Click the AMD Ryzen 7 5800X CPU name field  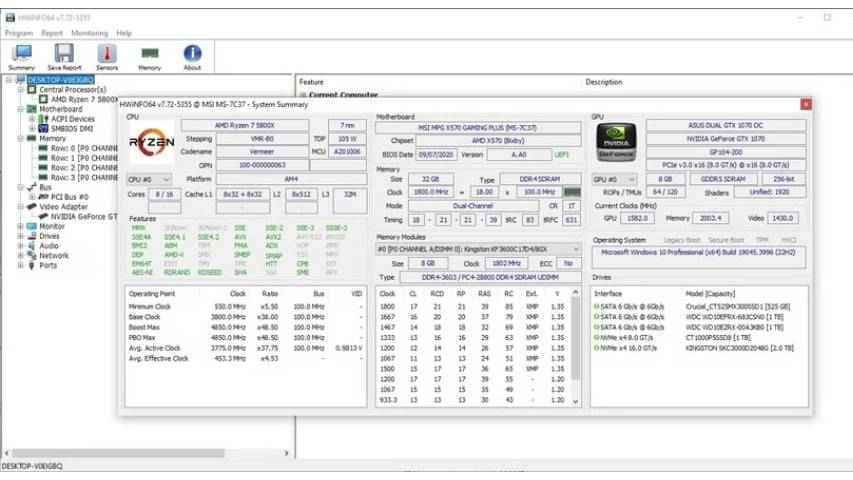click(245, 125)
